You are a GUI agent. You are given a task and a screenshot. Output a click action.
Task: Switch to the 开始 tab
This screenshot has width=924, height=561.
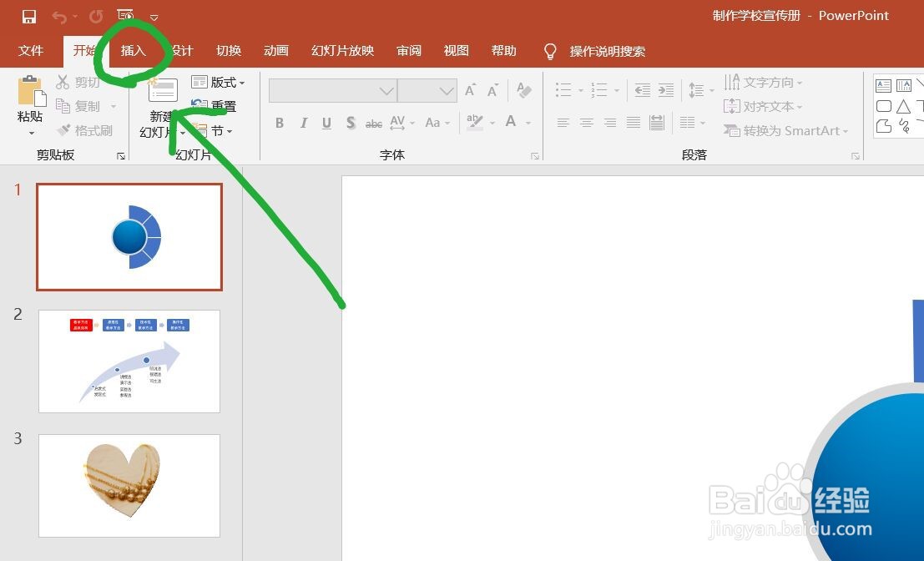pos(85,51)
